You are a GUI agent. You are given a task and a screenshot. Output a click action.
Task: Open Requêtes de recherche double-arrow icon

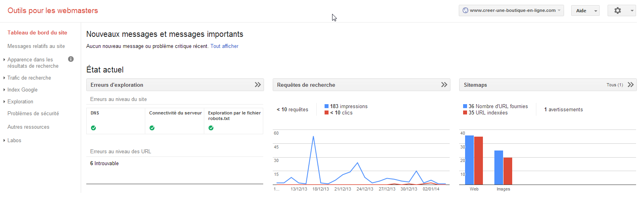(x=444, y=85)
